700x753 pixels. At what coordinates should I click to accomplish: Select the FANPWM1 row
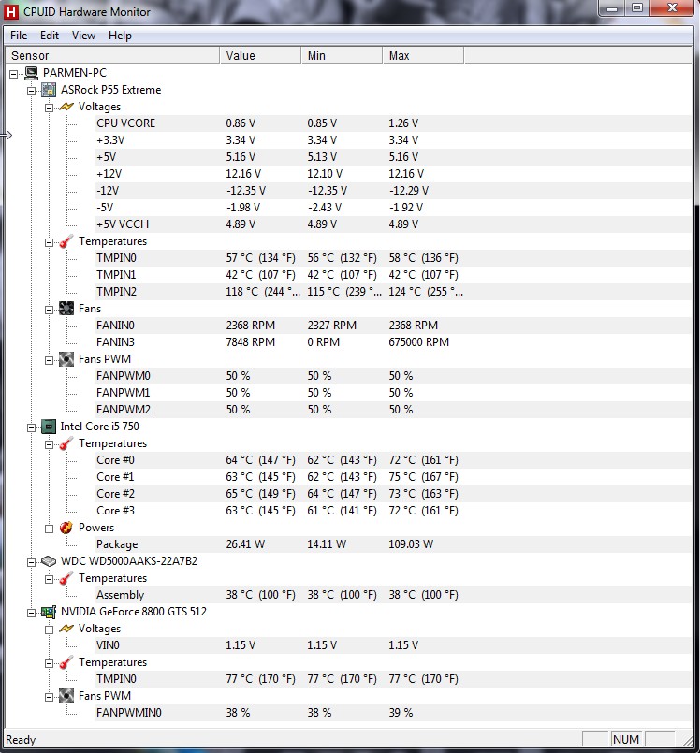393,393
